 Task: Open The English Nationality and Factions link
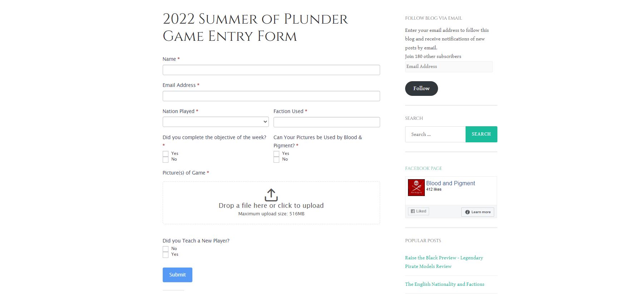[444, 284]
